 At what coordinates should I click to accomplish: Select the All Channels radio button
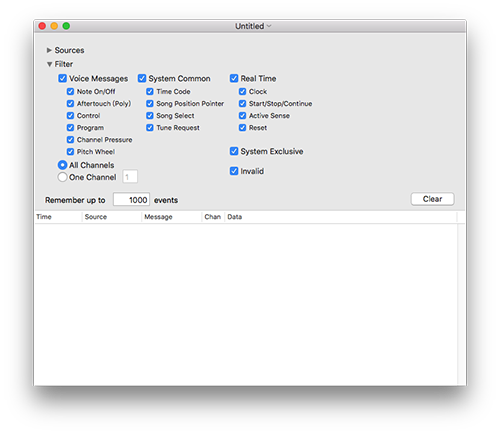(62, 165)
